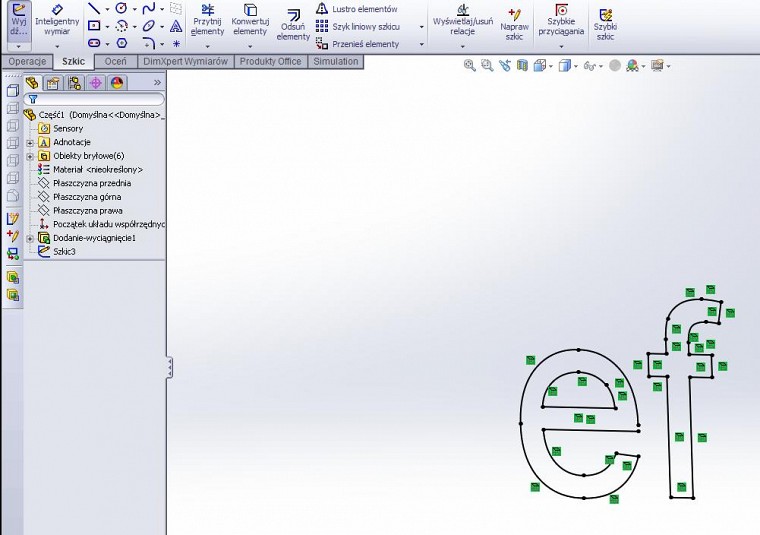The width and height of the screenshot is (760, 535).
Task: Click the Display Style icon
Action: click(564, 65)
